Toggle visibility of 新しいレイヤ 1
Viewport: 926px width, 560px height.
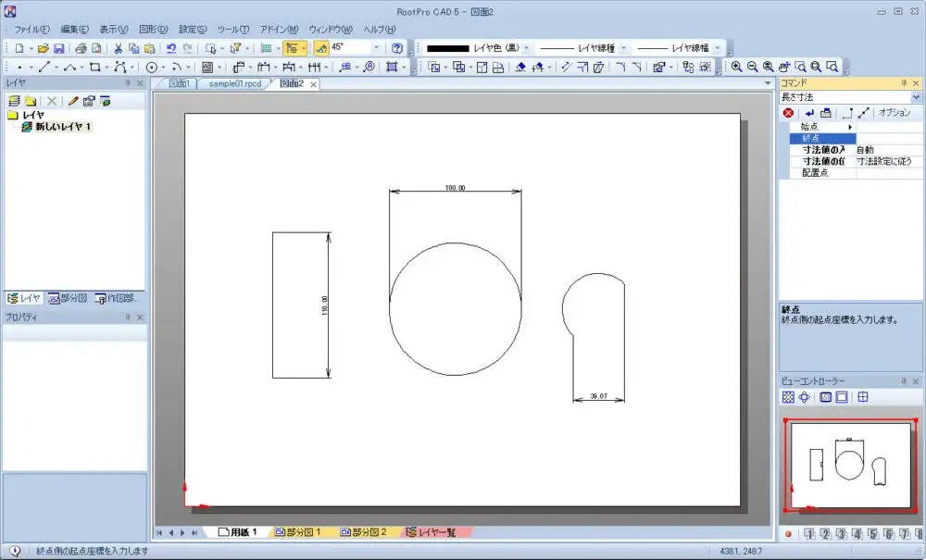pos(27,126)
